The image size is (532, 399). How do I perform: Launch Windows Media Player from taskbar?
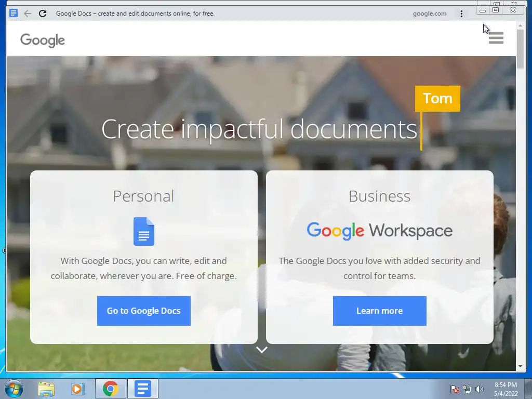click(x=77, y=389)
